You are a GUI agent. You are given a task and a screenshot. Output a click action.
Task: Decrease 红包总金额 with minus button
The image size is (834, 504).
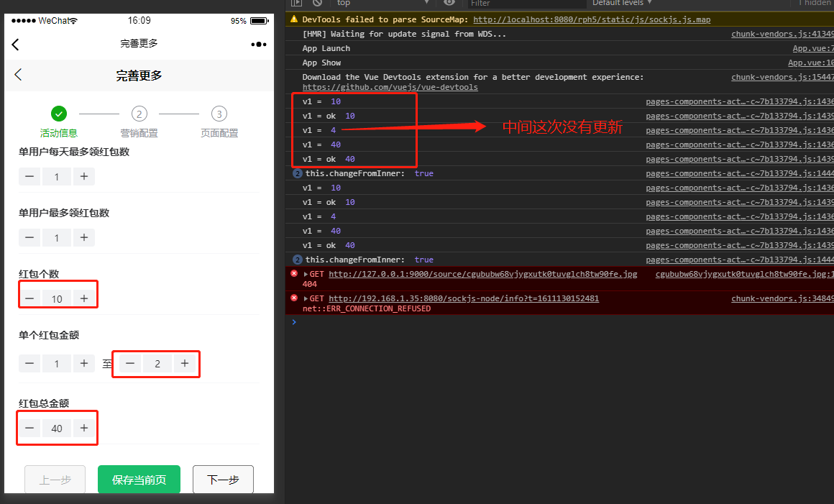point(29,429)
